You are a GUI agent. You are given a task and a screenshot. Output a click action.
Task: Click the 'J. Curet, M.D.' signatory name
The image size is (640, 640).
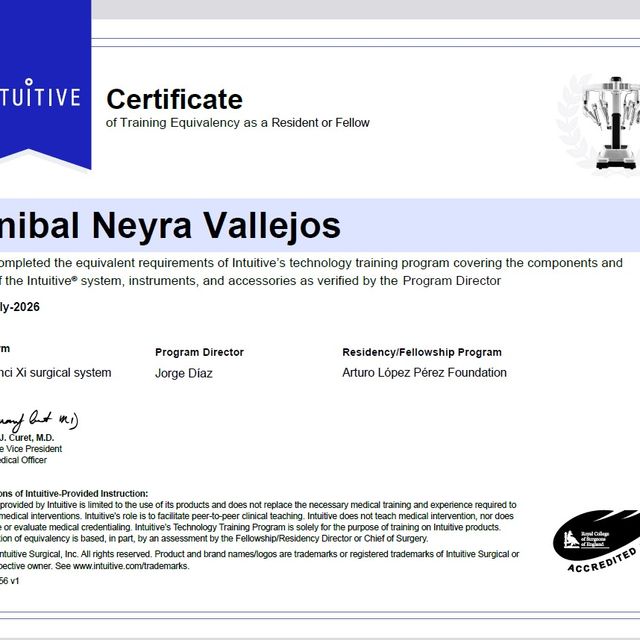point(27,438)
